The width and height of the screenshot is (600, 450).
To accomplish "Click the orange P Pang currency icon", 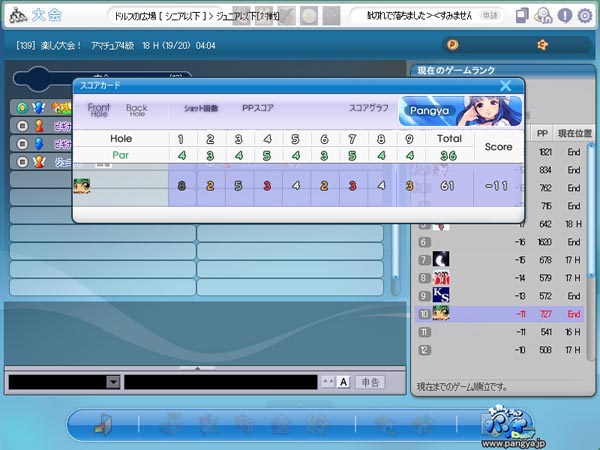I will click(x=452, y=45).
